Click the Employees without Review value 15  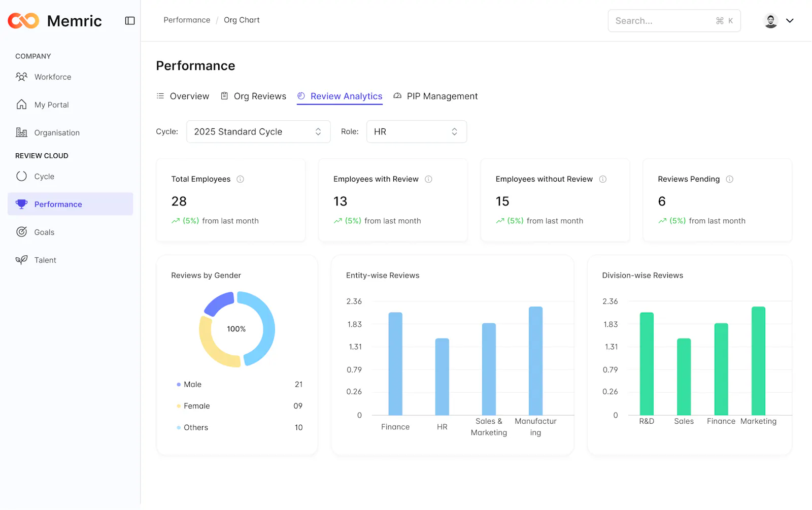pos(502,201)
